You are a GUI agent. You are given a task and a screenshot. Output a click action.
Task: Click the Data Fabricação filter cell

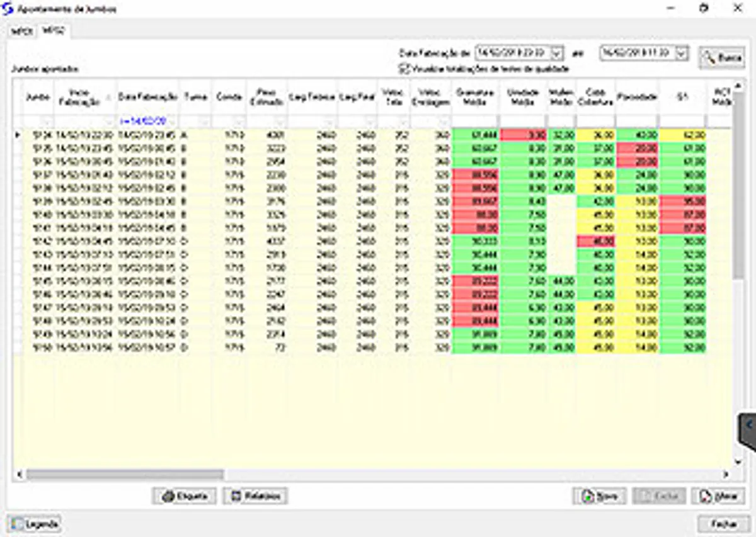(x=147, y=121)
